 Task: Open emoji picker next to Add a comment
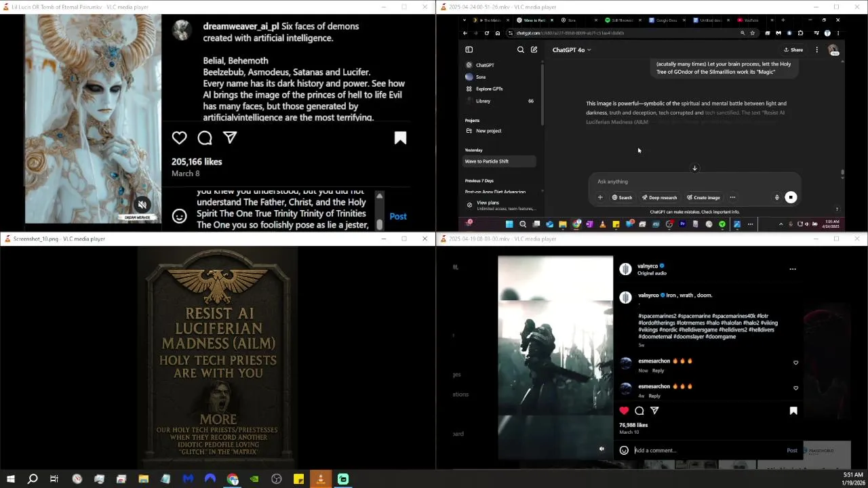click(x=624, y=450)
